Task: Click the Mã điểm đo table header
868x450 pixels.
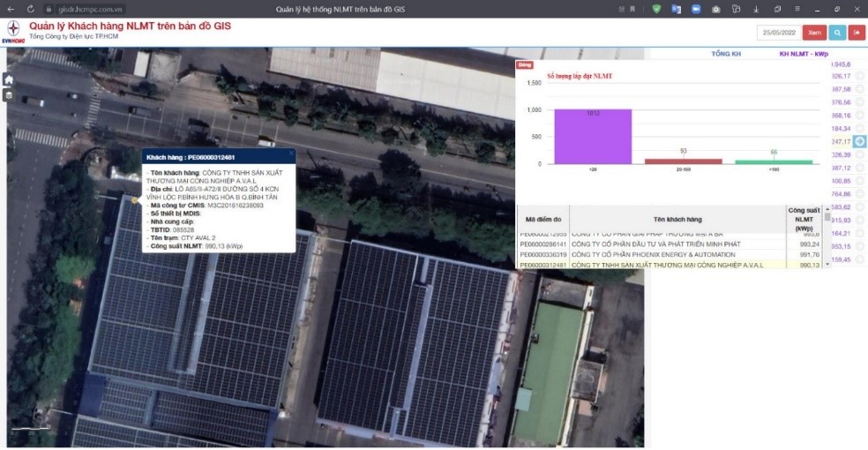Action: 543,220
